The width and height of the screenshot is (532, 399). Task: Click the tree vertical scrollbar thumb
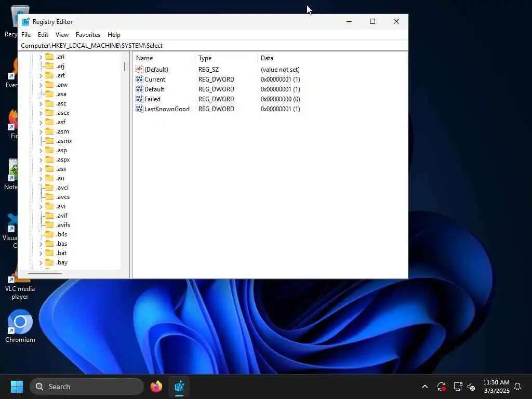[125, 66]
